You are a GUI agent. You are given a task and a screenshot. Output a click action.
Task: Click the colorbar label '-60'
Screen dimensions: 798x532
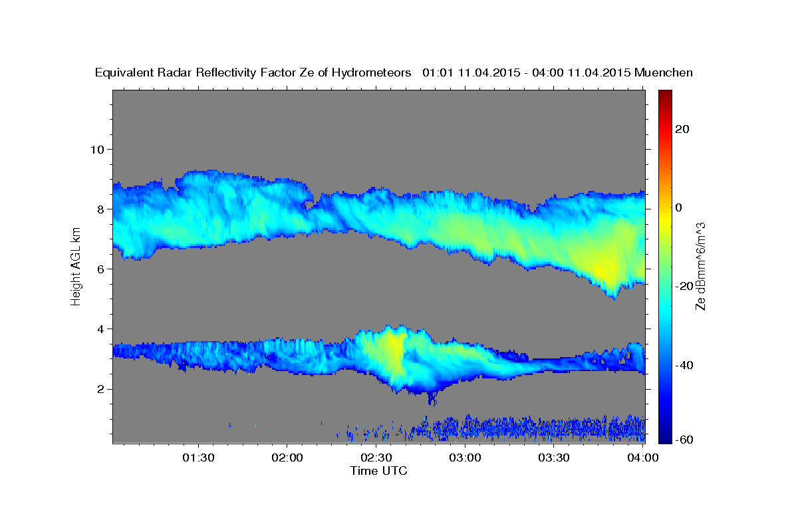click(686, 440)
